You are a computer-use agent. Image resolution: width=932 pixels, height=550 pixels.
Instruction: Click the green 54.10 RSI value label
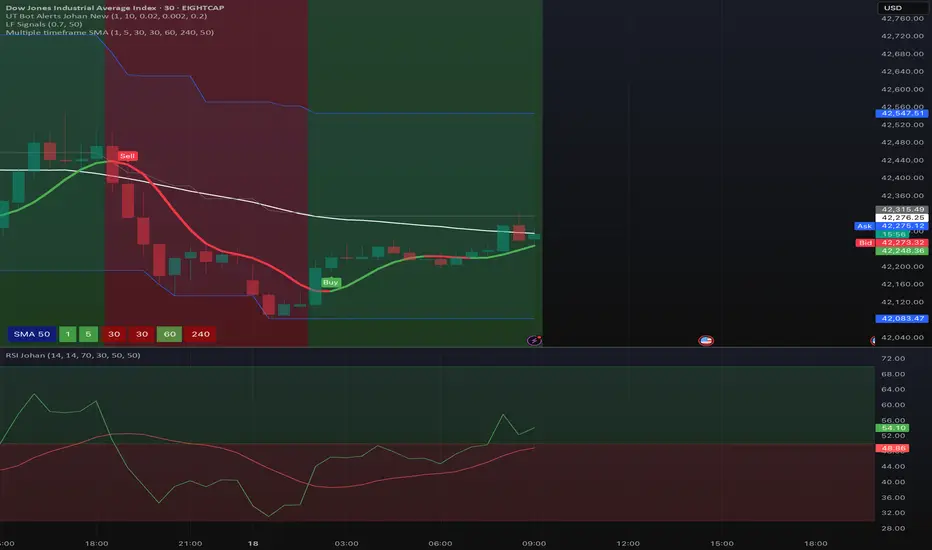(x=892, y=428)
